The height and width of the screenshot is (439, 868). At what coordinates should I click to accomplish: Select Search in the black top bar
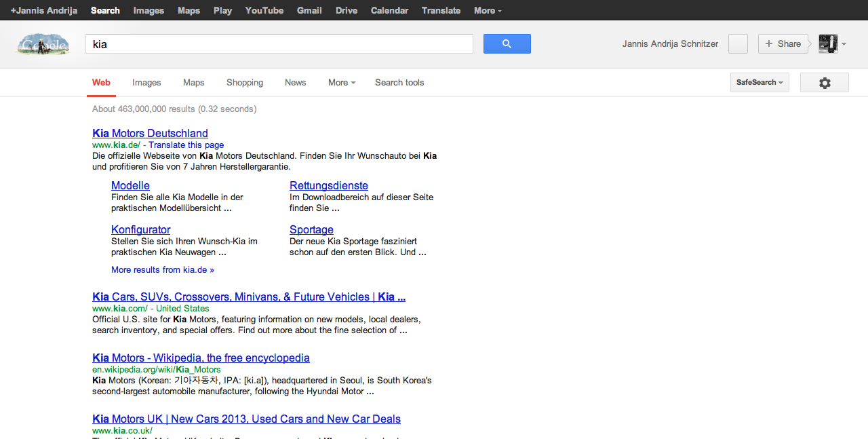pos(105,10)
